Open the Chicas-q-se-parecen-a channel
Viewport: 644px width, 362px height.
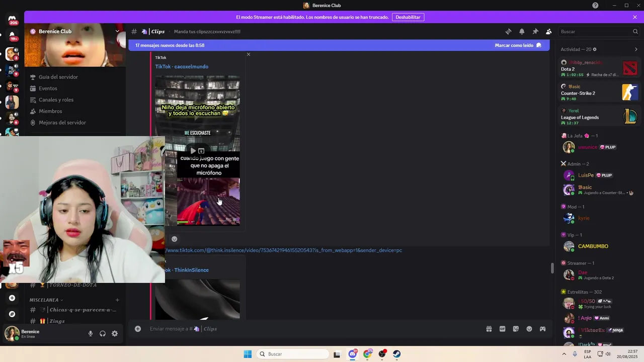click(x=74, y=310)
